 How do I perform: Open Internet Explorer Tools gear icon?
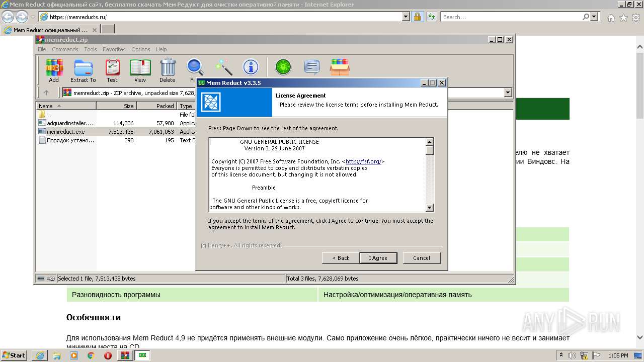click(x=635, y=17)
